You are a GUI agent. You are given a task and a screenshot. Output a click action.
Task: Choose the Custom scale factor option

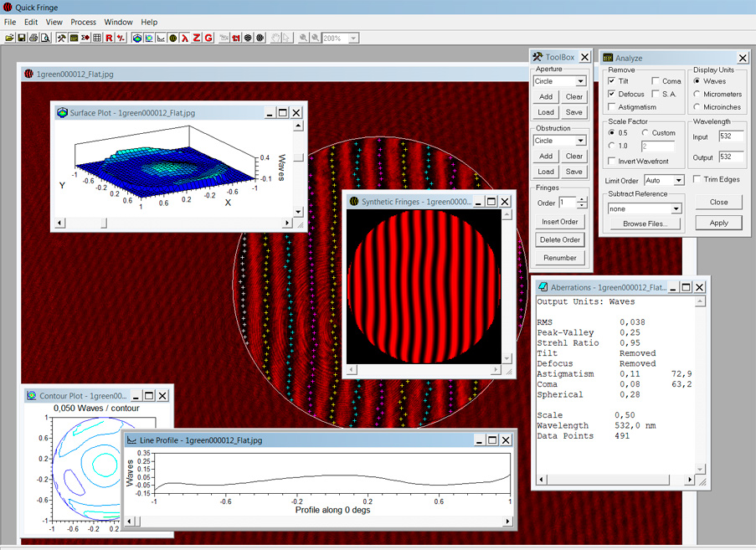[x=645, y=132]
